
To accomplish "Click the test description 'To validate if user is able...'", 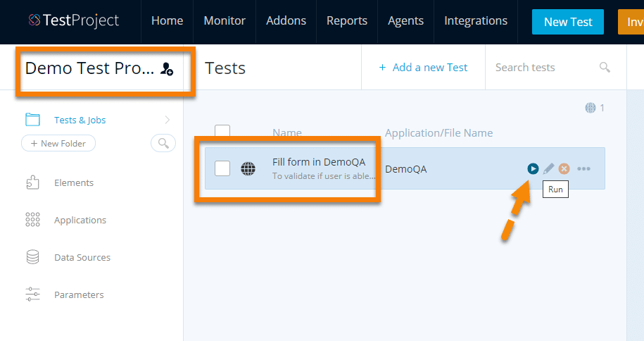I will pos(324,176).
